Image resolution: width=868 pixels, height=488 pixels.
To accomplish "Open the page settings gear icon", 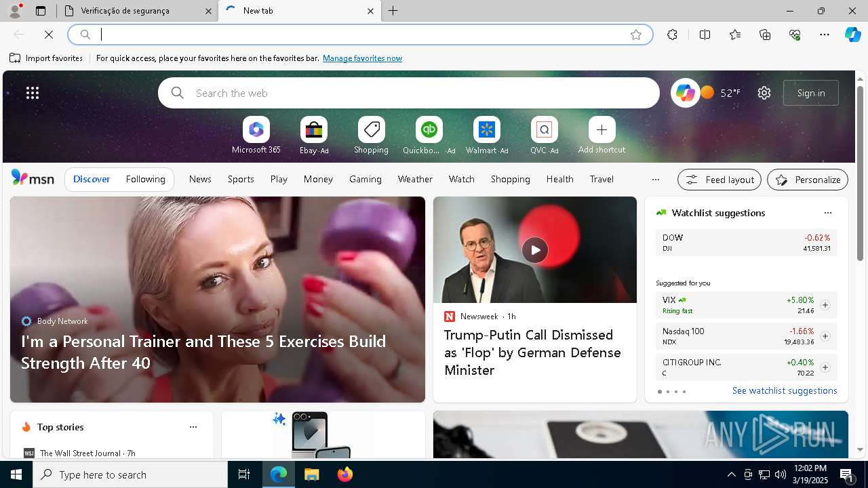I will [764, 93].
